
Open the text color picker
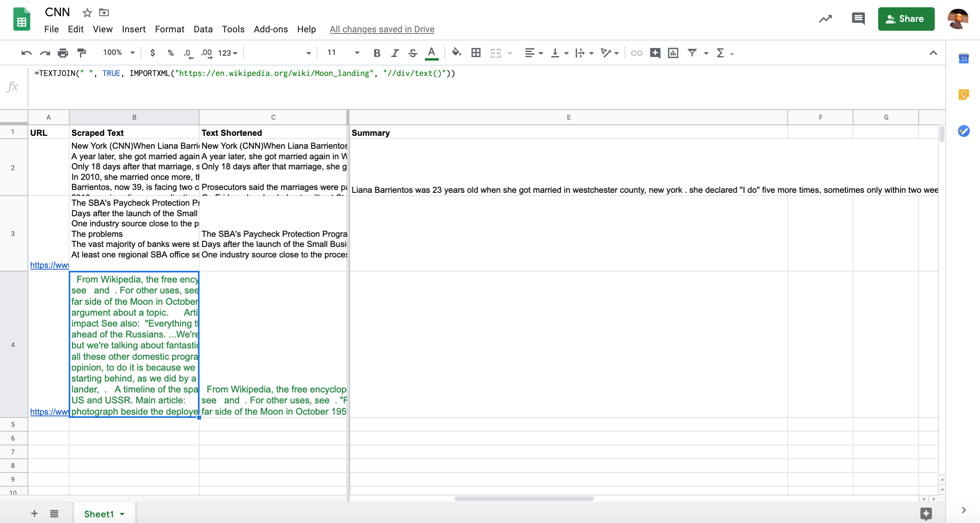[x=431, y=53]
